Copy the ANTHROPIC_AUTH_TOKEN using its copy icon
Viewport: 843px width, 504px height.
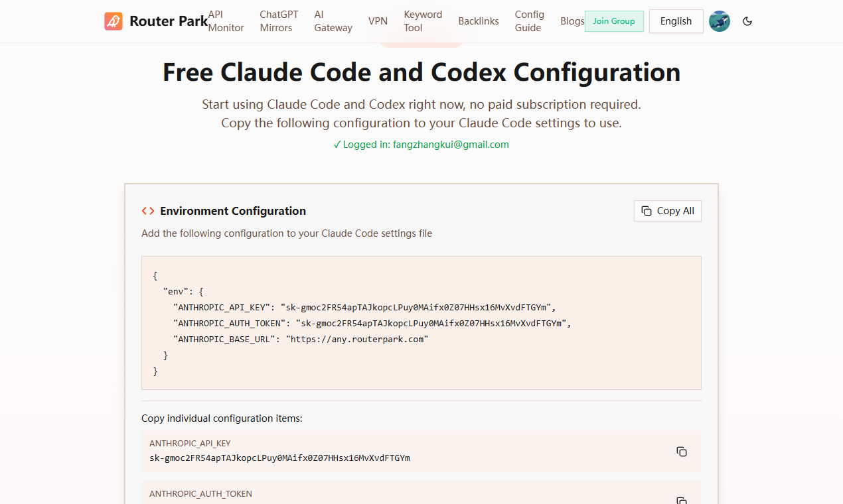[x=681, y=500]
